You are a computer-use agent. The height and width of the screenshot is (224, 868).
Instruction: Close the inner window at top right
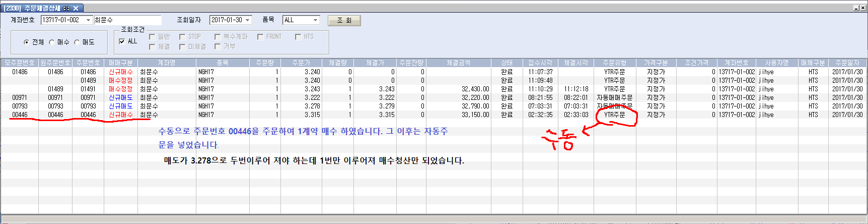point(863,8)
